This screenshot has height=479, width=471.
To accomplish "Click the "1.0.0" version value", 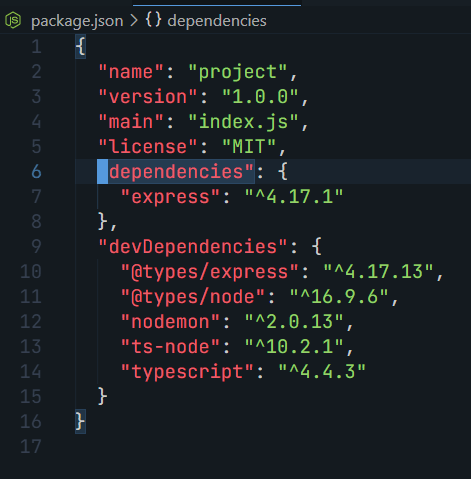I will point(260,97).
